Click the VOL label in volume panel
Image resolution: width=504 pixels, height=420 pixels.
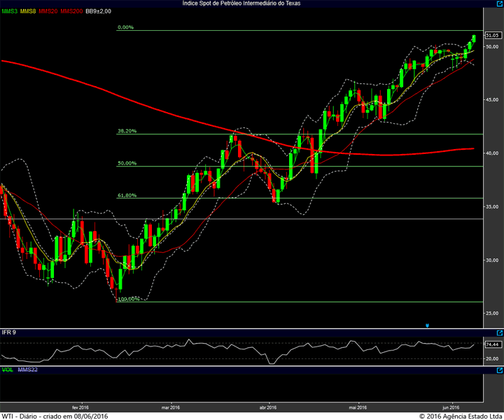pos(8,370)
